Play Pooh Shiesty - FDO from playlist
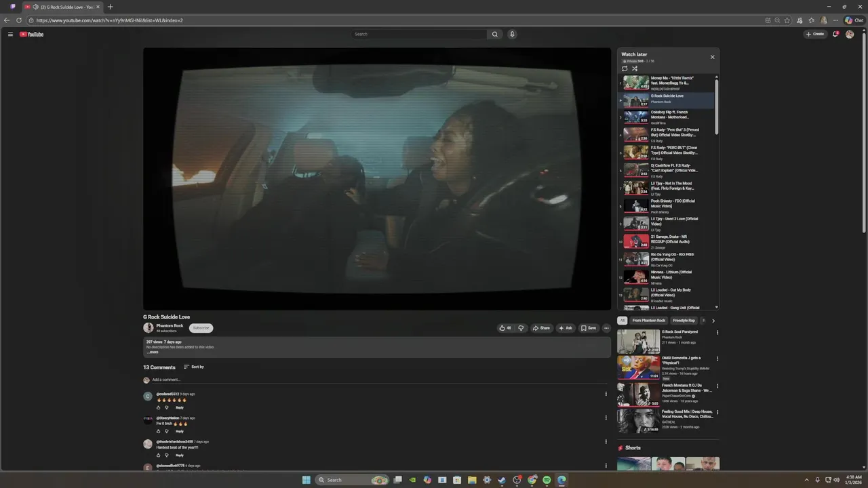The height and width of the screenshot is (488, 868). tap(667, 206)
